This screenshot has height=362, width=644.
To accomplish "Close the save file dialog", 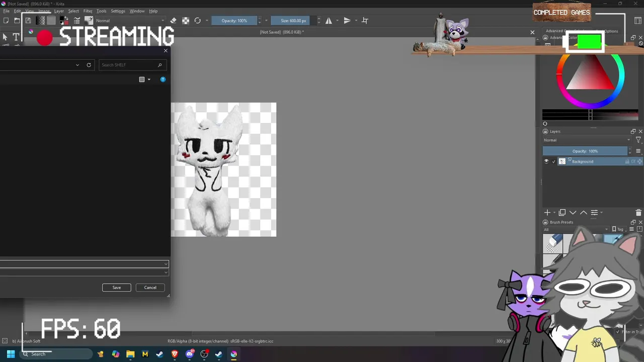I will pyautogui.click(x=166, y=51).
